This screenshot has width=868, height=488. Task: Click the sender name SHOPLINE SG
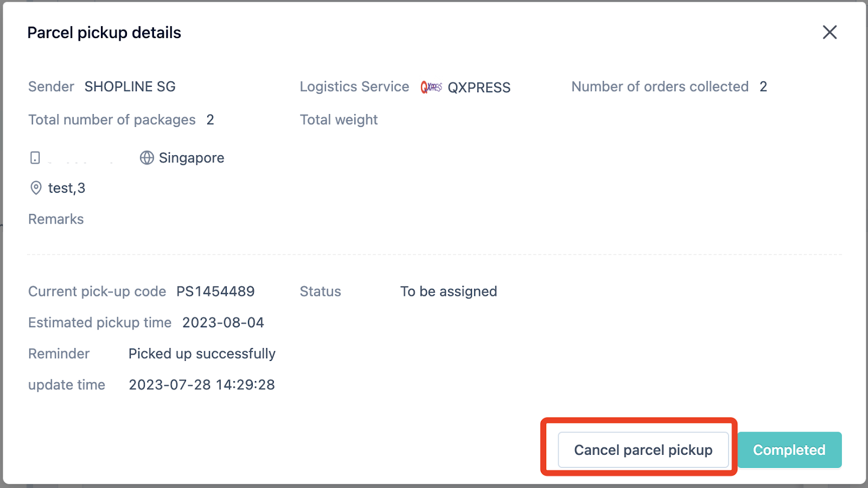pos(130,87)
